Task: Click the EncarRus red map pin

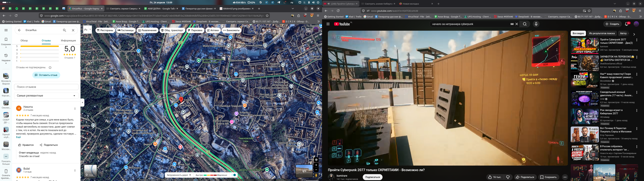Action: (x=181, y=100)
